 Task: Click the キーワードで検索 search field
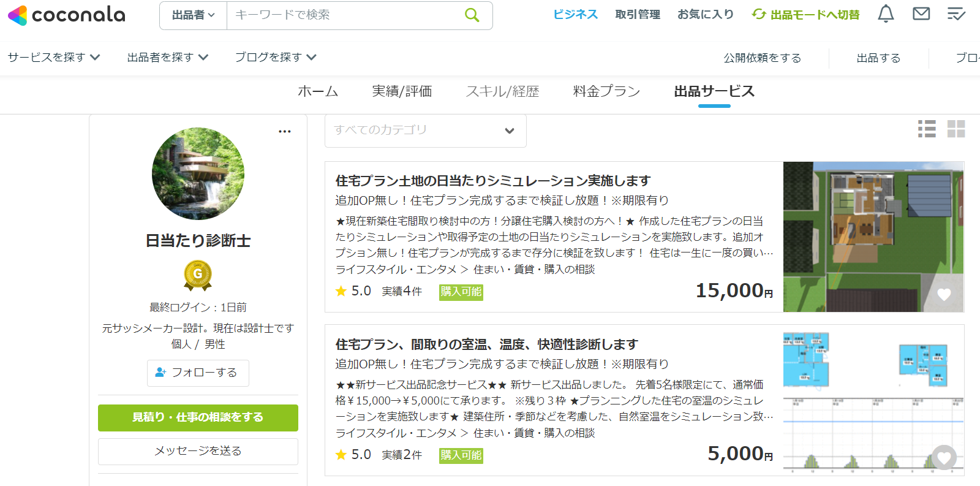pos(343,15)
